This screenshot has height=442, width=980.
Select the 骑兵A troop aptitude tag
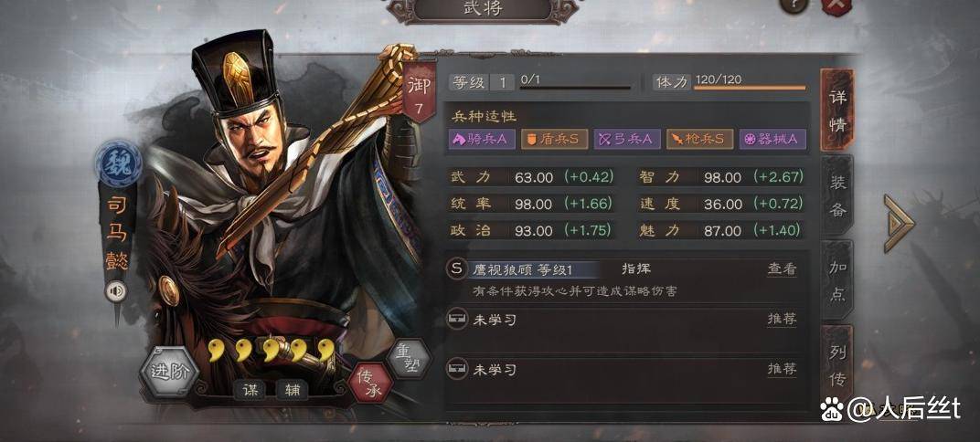click(483, 139)
